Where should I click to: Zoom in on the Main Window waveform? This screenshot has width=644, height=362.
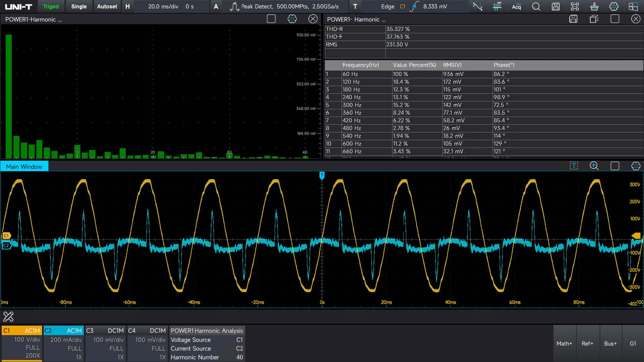[x=594, y=166]
